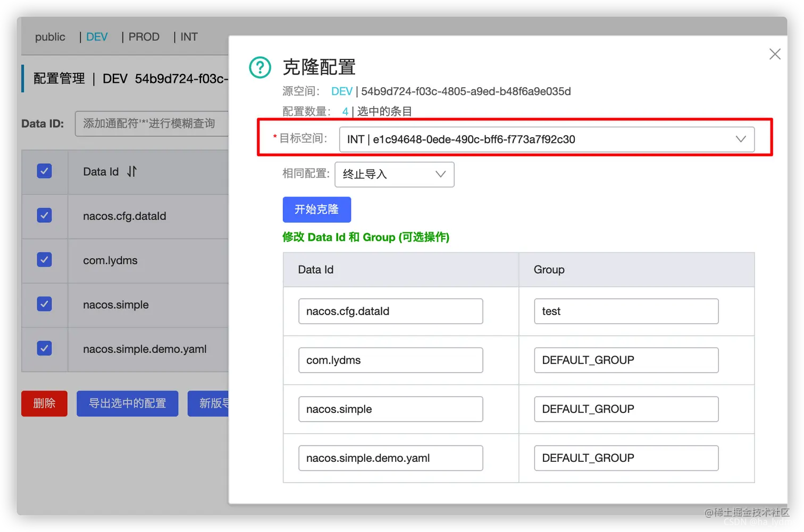Viewport: 804px width, 532px height.
Task: Click the blue DEV source namespace link
Action: click(x=341, y=91)
